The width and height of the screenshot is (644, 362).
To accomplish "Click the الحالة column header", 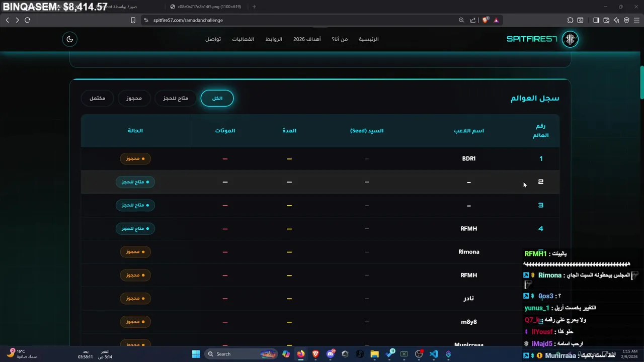I will pyautogui.click(x=135, y=131).
